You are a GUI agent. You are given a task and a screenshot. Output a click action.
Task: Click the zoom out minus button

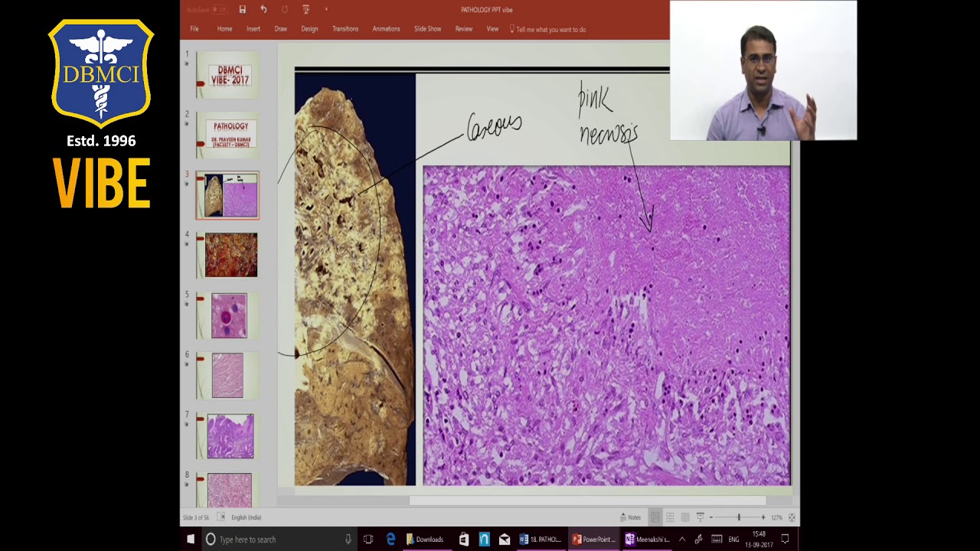click(711, 517)
